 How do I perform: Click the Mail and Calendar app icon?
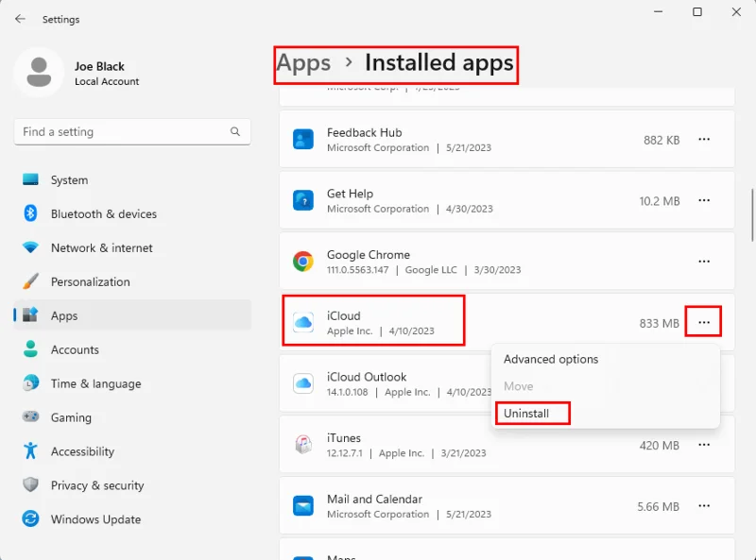[x=303, y=505]
